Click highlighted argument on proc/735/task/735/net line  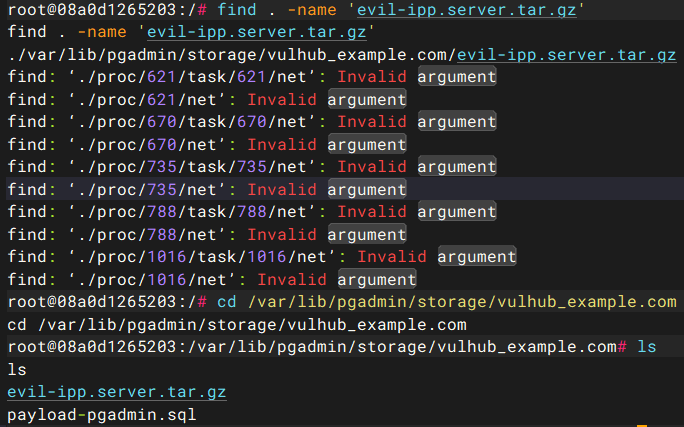pos(457,167)
